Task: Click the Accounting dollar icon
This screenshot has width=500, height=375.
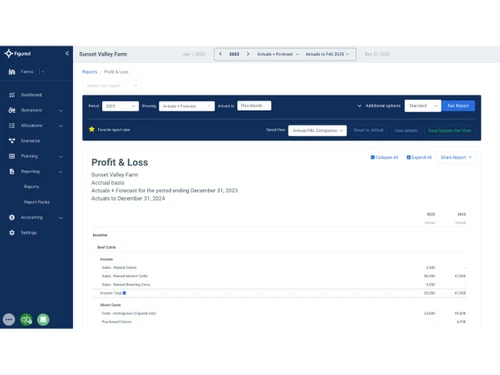Action: 12,218
